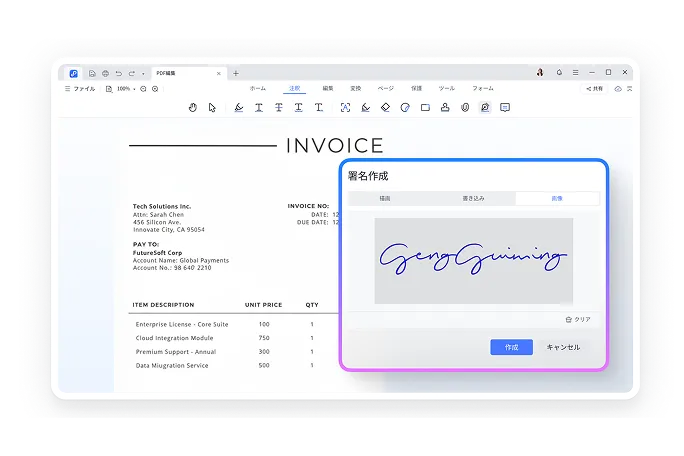The width and height of the screenshot is (684, 456).
Task: Click 'Cloud Integration Module' row
Action: point(174,338)
